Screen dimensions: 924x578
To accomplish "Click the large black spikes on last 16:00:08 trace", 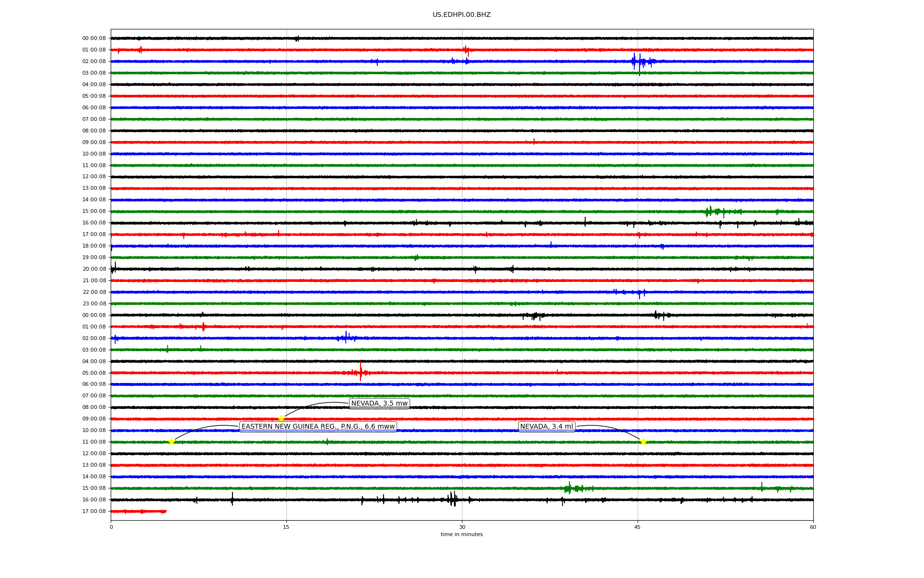I will pyautogui.click(x=452, y=499).
